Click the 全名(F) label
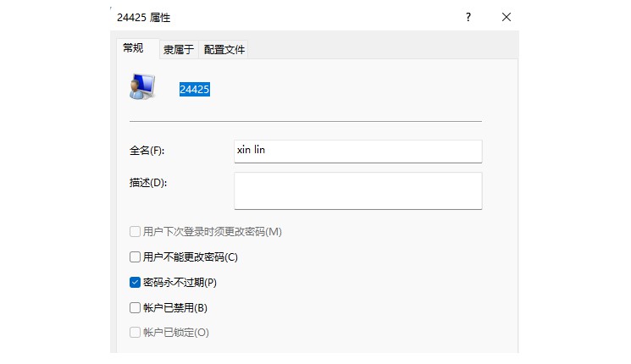Screen dimensions: 631x364 147,151
